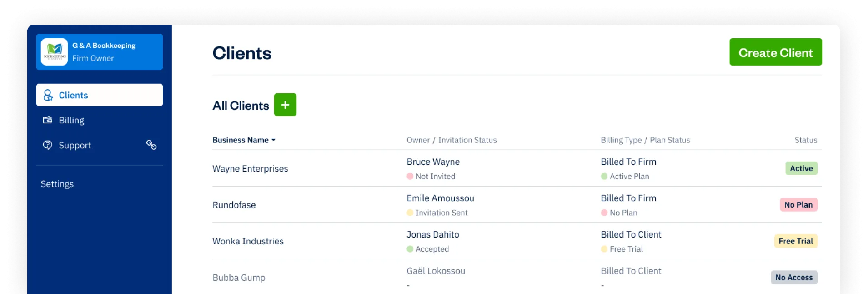Image resolution: width=868 pixels, height=294 pixels.
Task: Click the green plus icon beside All Clients
Action: pos(285,105)
